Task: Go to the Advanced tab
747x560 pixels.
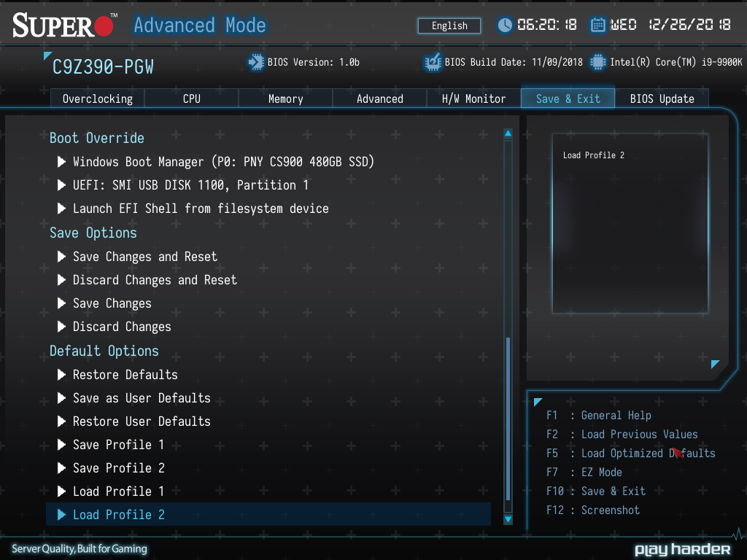Action: [379, 98]
